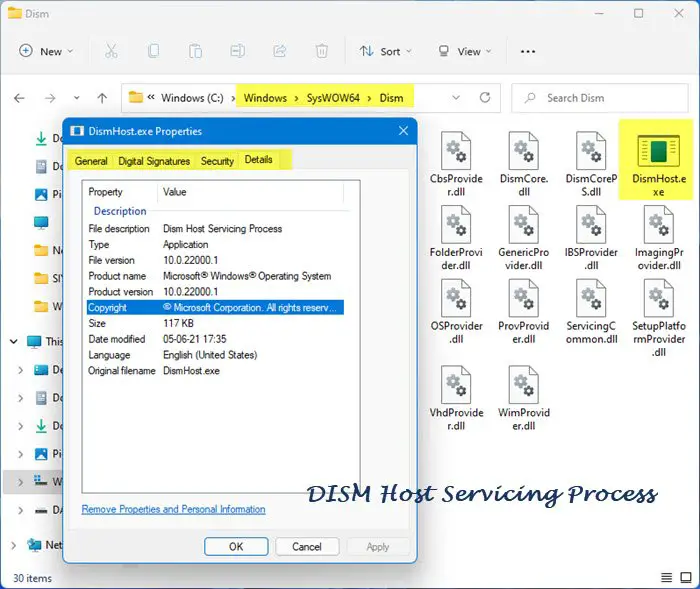This screenshot has width=700, height=589.
Task: Open the Digital Signatures tab
Action: tap(154, 161)
